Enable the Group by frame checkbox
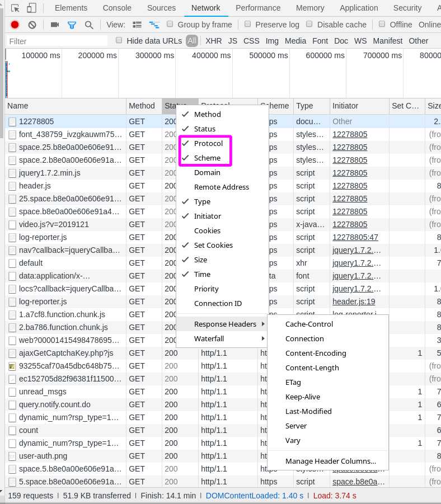The image size is (441, 504). click(x=170, y=24)
